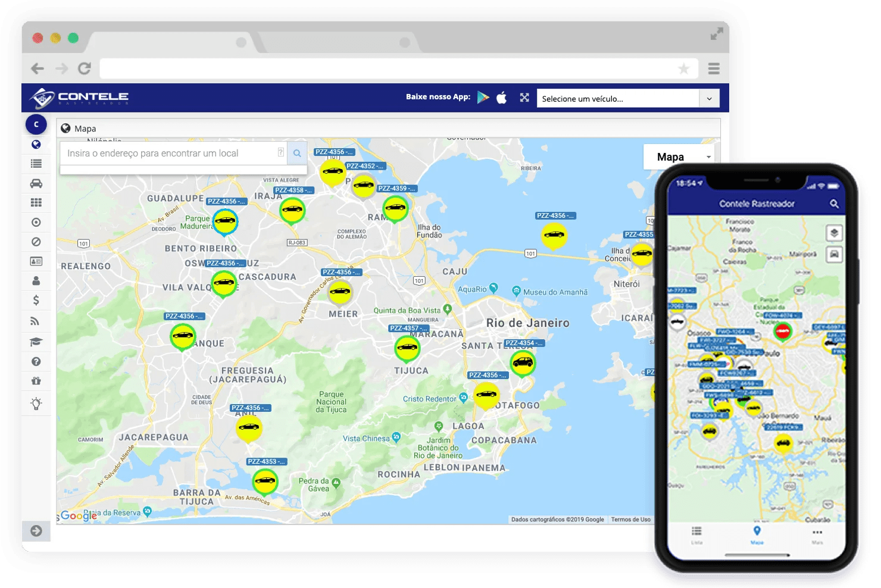Open the globe map icon in sidebar
This screenshot has height=588, width=881.
pyautogui.click(x=36, y=145)
